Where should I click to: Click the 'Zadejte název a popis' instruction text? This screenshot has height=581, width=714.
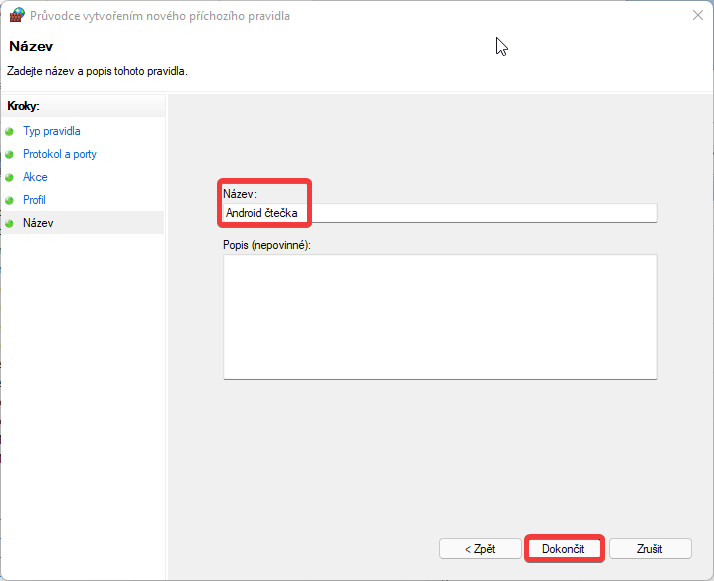click(x=97, y=71)
